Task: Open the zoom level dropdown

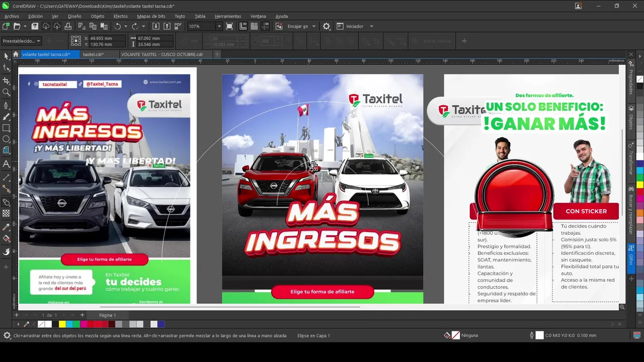Action: 219,26
